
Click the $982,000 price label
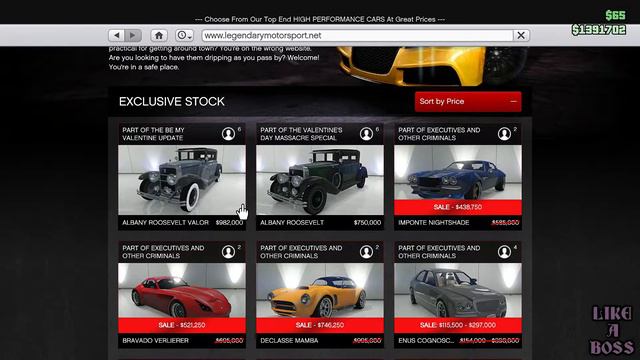click(x=229, y=222)
